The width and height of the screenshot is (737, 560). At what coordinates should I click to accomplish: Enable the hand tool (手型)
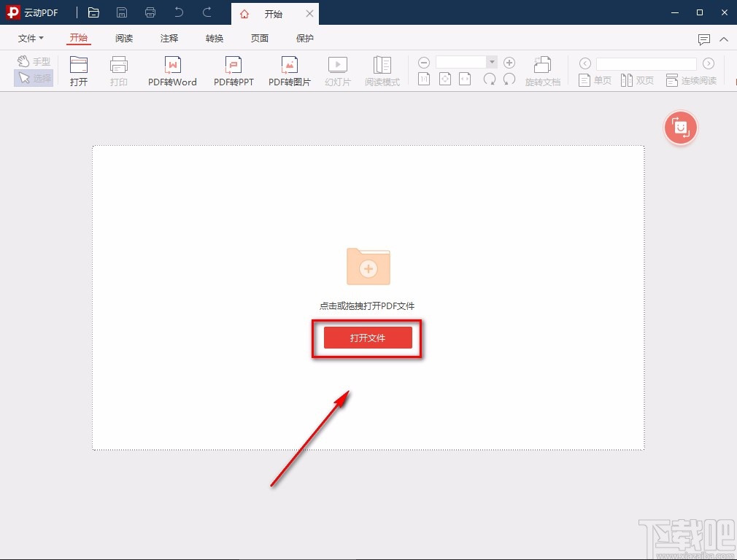[x=34, y=62]
